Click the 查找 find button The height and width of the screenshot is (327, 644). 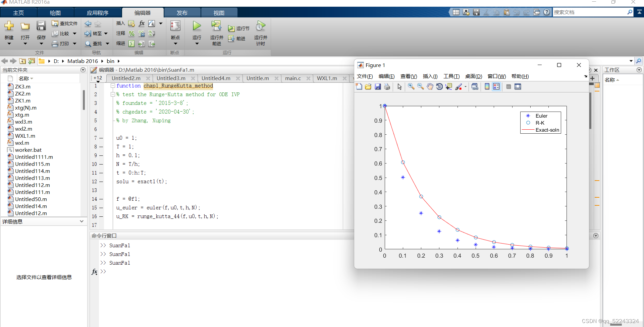point(94,44)
